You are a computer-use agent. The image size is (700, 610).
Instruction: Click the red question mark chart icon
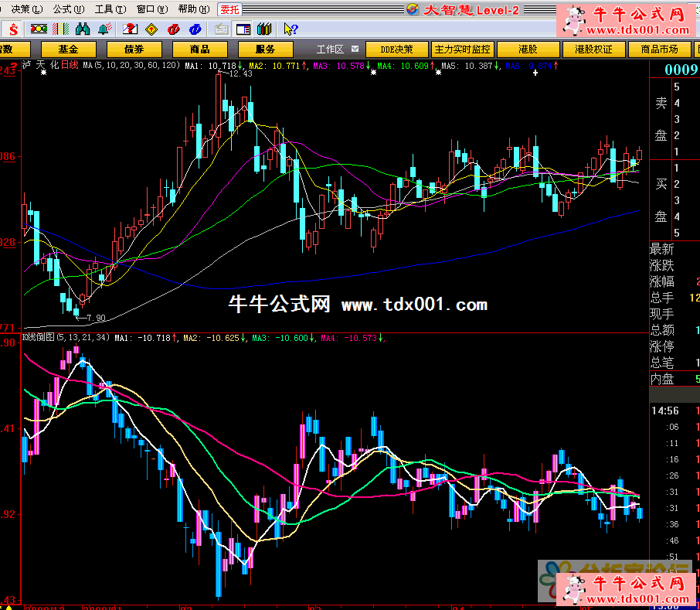pos(131,29)
